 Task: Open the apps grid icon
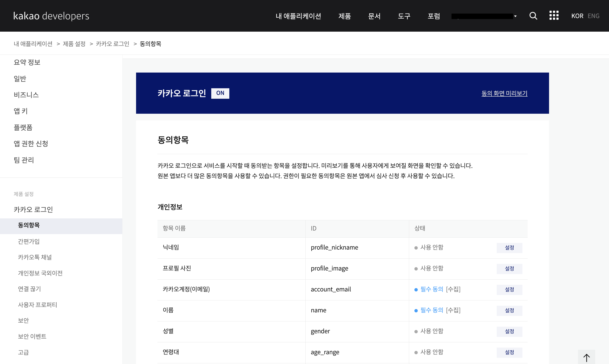(x=554, y=15)
